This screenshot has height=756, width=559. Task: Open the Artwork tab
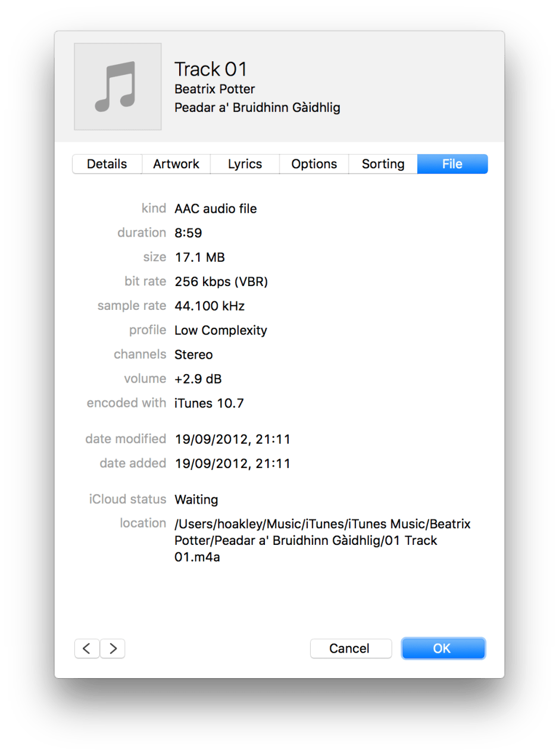[176, 164]
